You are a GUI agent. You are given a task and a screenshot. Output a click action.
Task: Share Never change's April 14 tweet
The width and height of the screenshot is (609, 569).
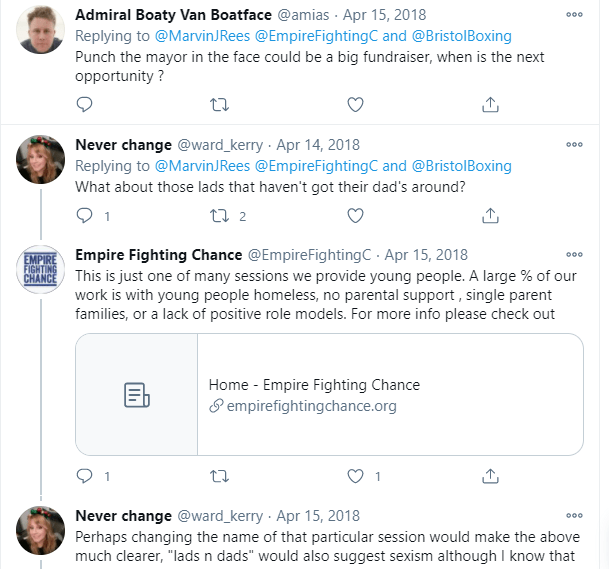[490, 215]
